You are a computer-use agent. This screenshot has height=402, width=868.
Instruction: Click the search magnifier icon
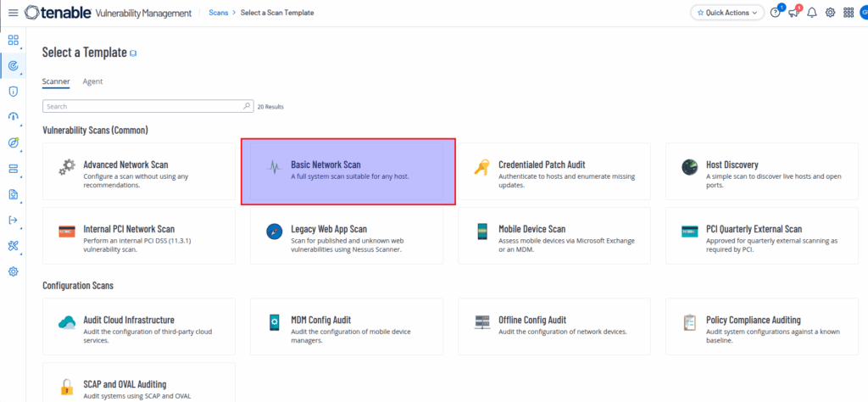click(x=247, y=107)
